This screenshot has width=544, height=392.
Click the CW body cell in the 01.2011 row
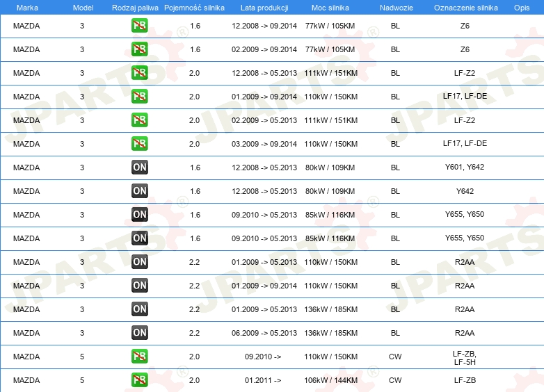click(x=395, y=380)
